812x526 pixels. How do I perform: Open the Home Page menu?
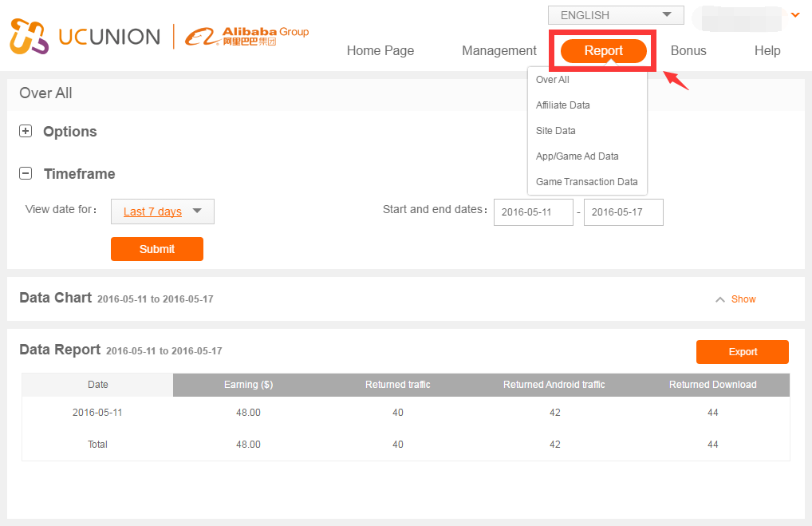pos(380,50)
